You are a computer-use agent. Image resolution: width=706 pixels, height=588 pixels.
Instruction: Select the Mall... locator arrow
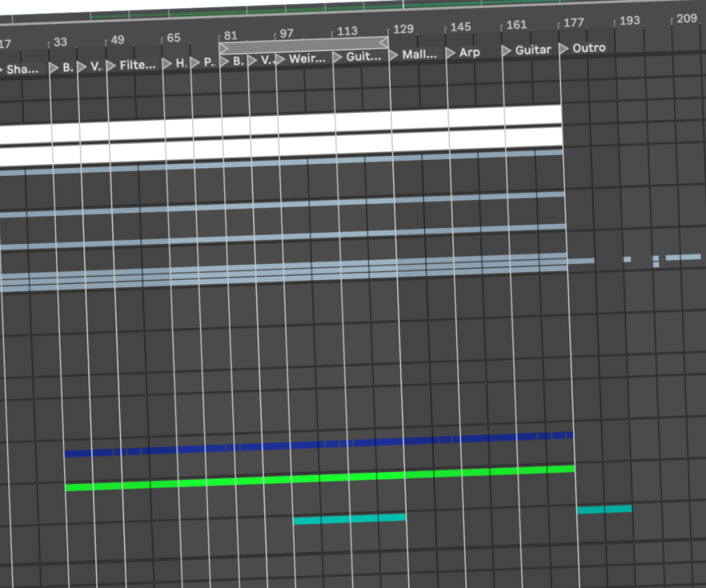point(394,55)
